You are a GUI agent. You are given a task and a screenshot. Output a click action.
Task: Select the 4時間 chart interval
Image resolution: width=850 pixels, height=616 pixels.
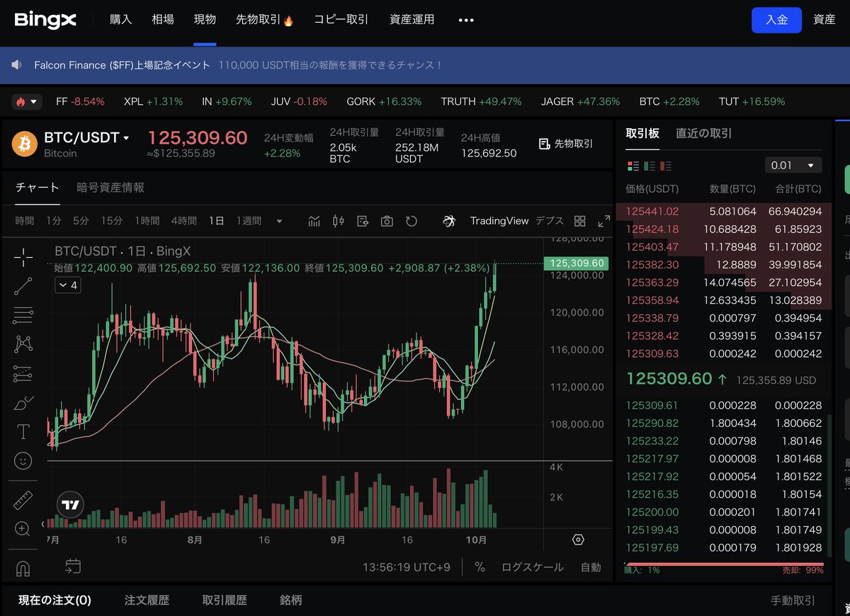(183, 221)
